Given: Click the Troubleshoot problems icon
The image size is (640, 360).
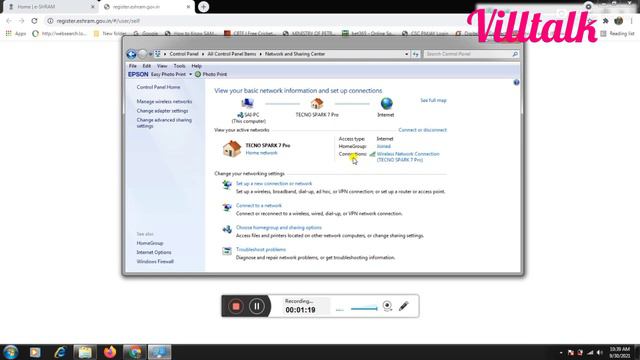Looking at the screenshot, I should point(227,251).
